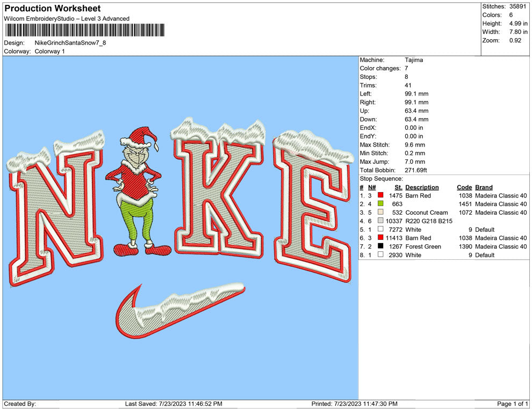Image resolution: width=532 pixels, height=409 pixels.
Task: Click the 'Created By:' footer label
Action: tap(20, 404)
